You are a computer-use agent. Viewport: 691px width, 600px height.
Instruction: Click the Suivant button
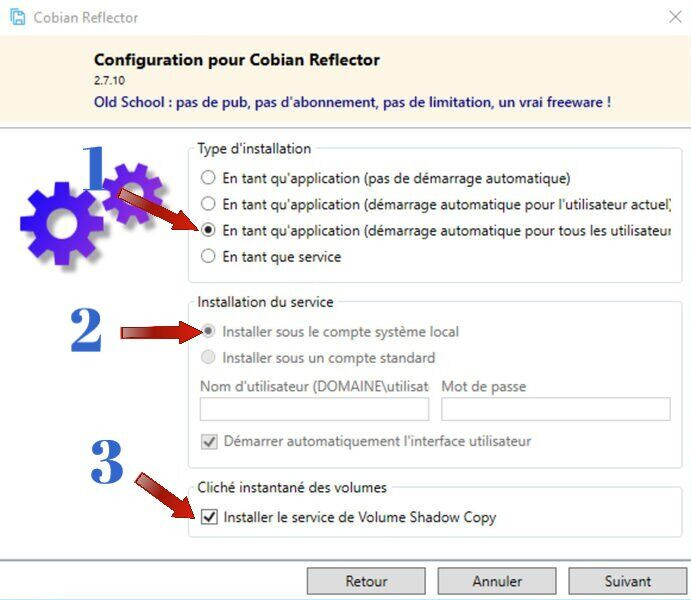(628, 581)
